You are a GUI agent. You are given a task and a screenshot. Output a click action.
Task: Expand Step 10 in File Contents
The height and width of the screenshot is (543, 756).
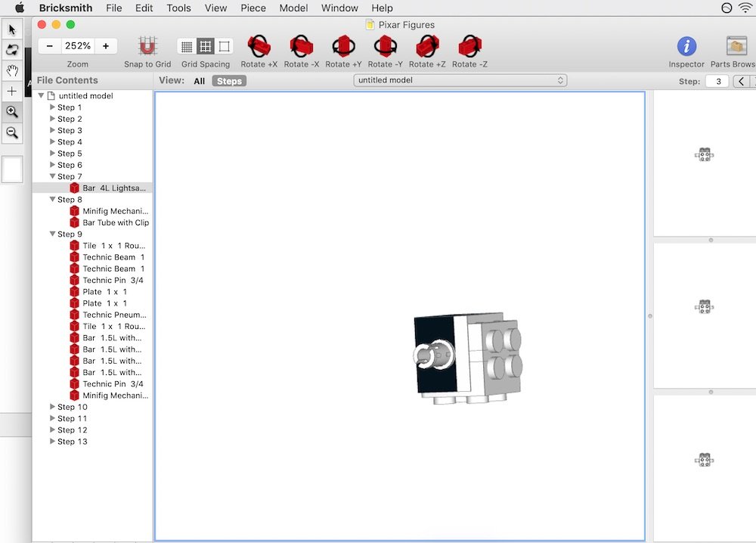coord(53,407)
